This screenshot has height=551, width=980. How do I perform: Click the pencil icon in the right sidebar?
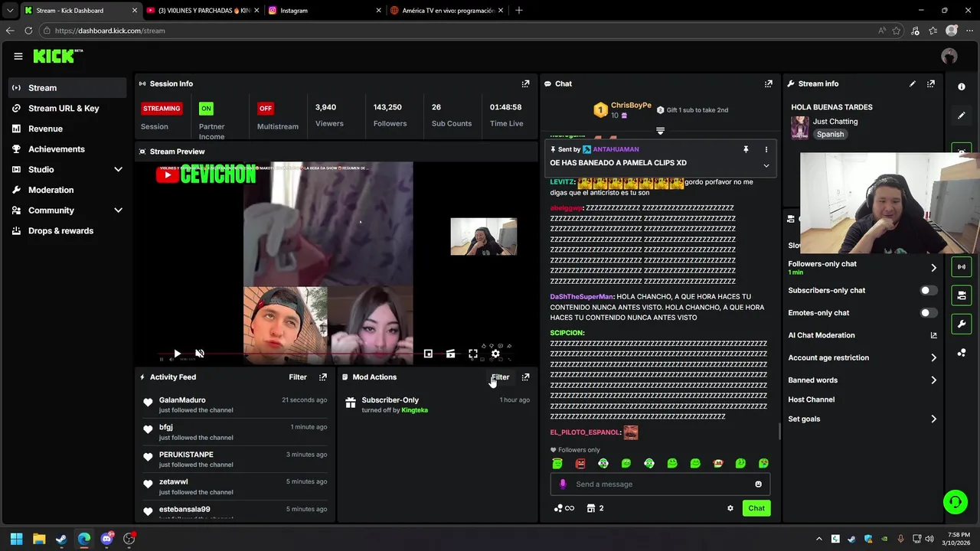962,116
